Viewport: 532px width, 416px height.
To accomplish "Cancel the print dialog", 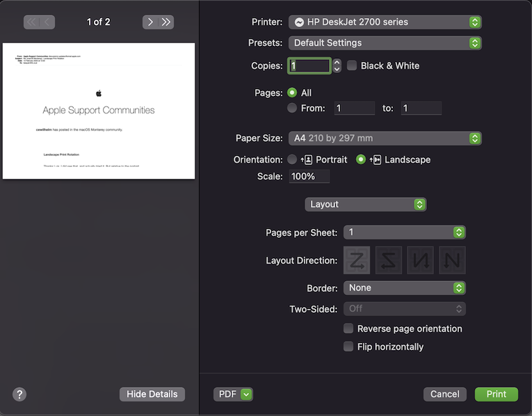I will pos(445,394).
